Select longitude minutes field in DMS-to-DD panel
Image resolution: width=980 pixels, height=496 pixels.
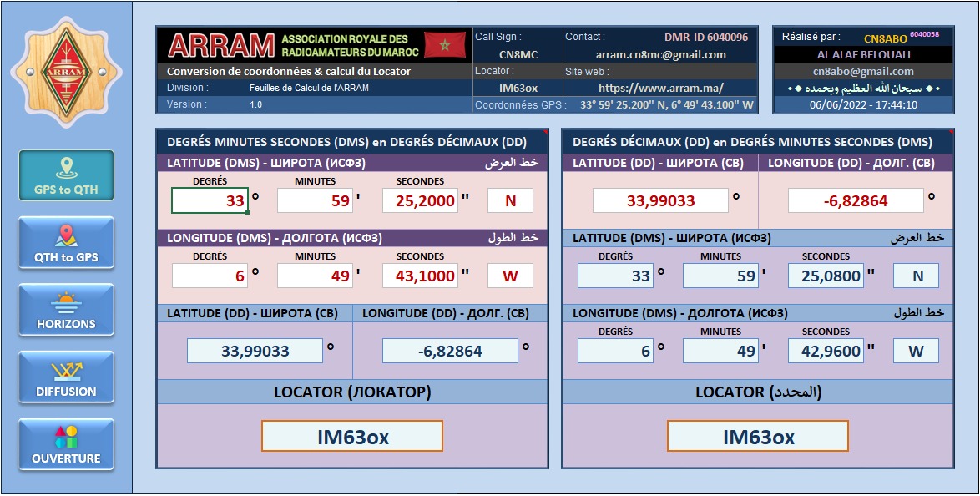coord(315,276)
